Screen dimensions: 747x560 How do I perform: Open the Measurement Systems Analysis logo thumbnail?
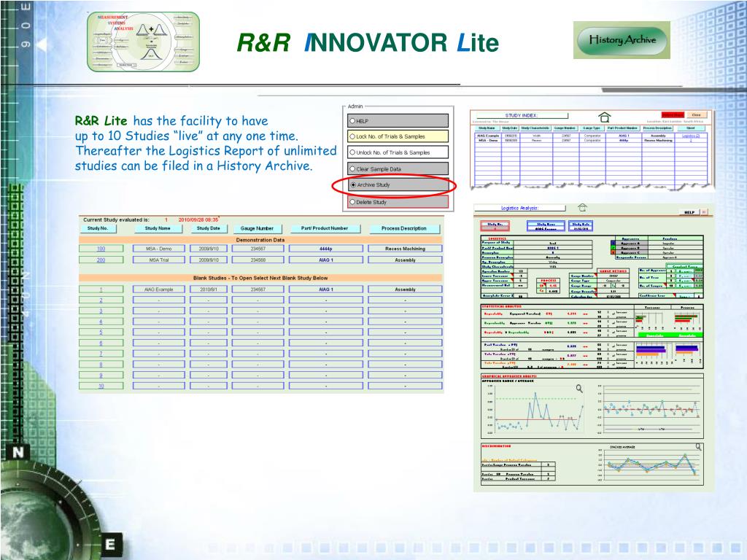(x=143, y=42)
